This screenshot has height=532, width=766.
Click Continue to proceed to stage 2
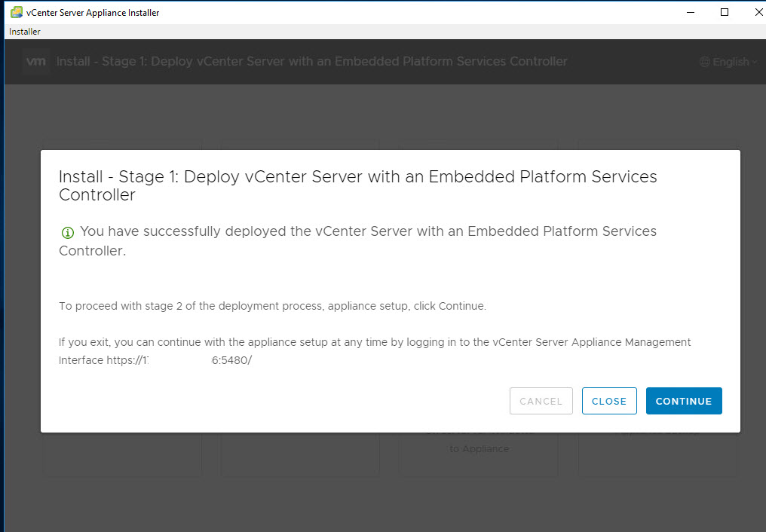click(683, 401)
